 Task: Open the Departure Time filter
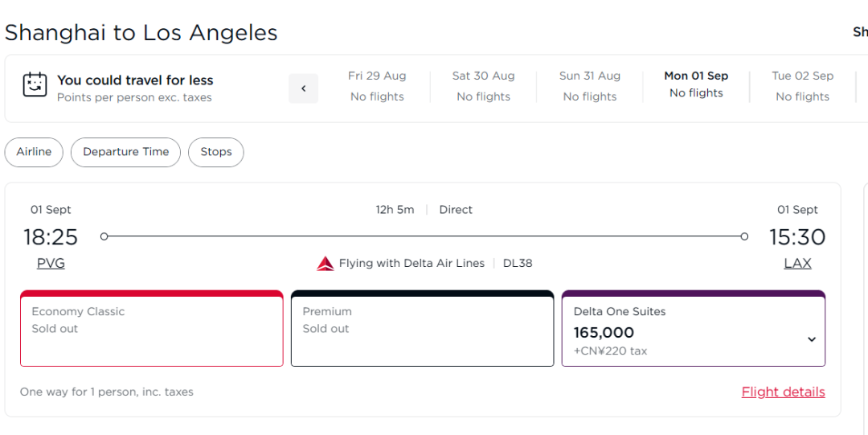pyautogui.click(x=125, y=152)
